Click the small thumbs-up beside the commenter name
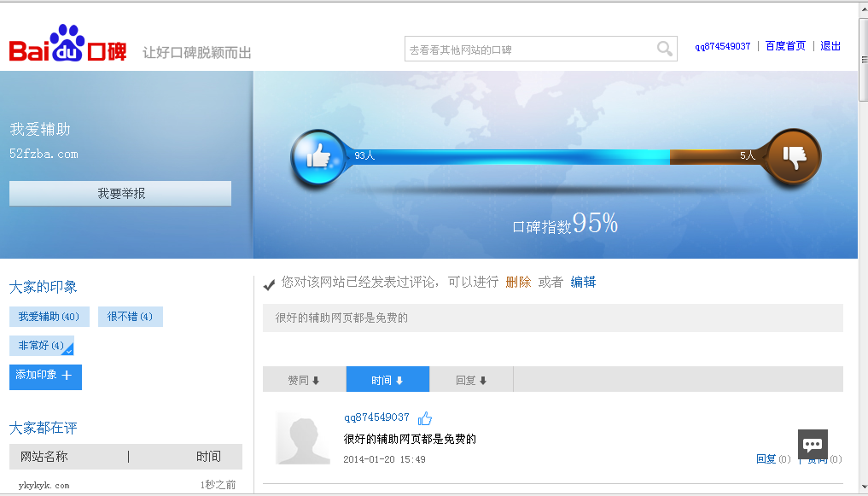The image size is (868, 496). click(x=425, y=418)
